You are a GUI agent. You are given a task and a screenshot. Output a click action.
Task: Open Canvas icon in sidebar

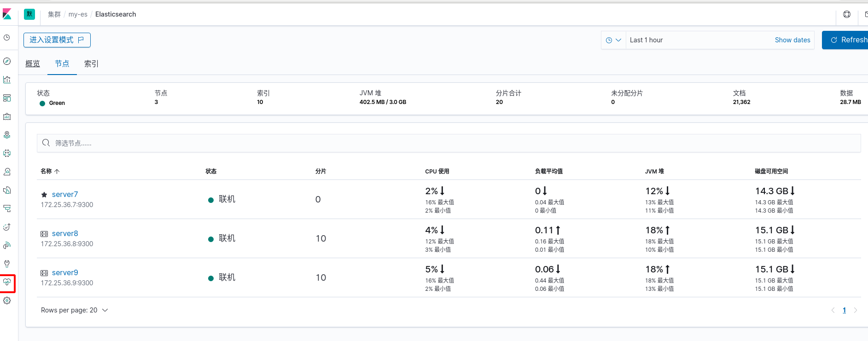7,116
